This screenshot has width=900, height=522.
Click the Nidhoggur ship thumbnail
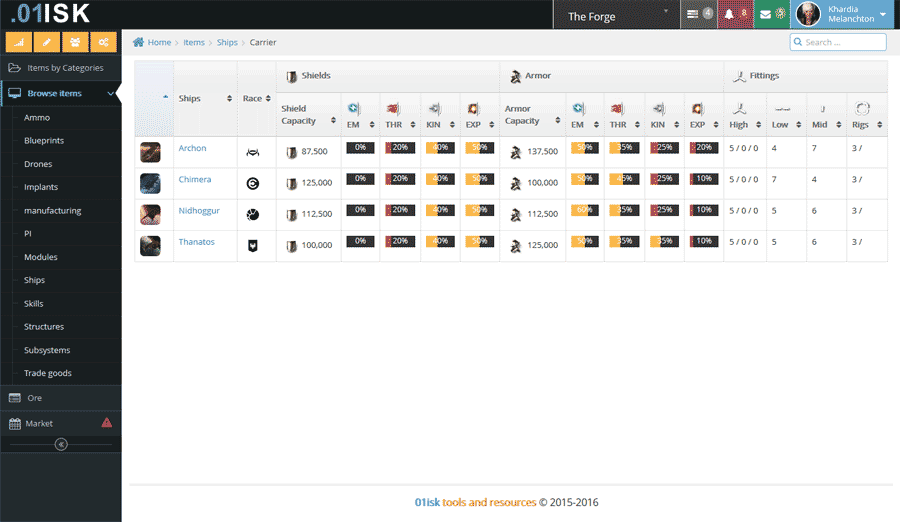pos(150,215)
